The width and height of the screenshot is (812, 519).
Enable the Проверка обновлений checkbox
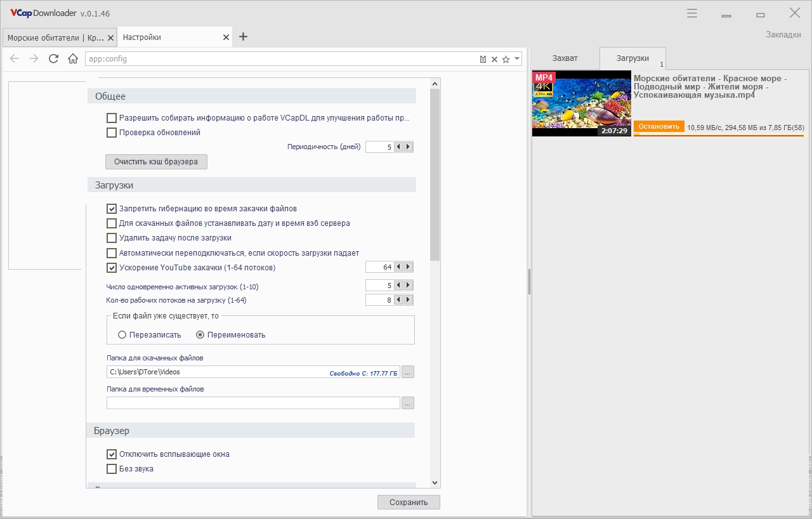[x=112, y=133]
